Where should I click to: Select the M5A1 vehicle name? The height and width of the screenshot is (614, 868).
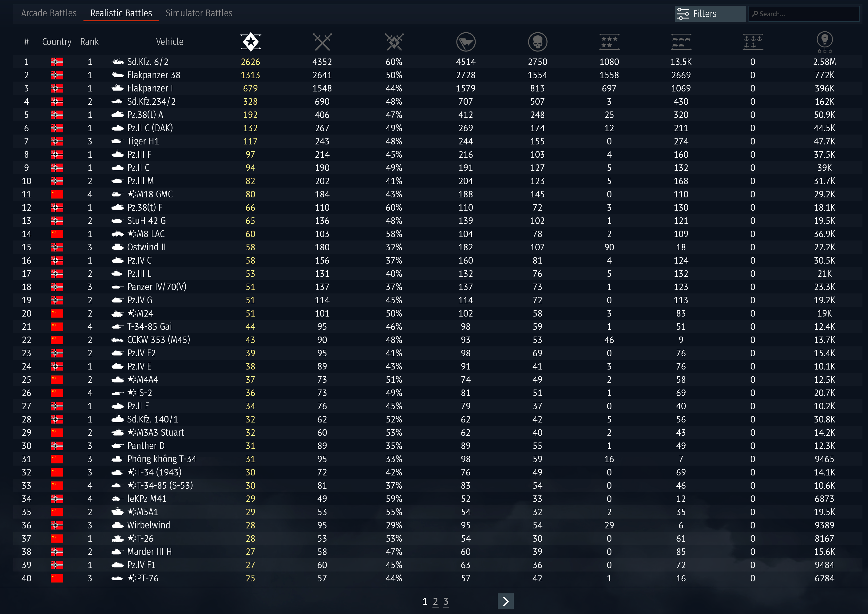[x=143, y=512]
